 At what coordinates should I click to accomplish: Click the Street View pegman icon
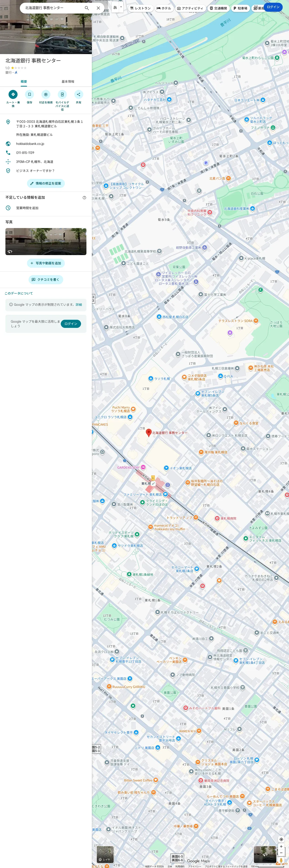coord(281,861)
